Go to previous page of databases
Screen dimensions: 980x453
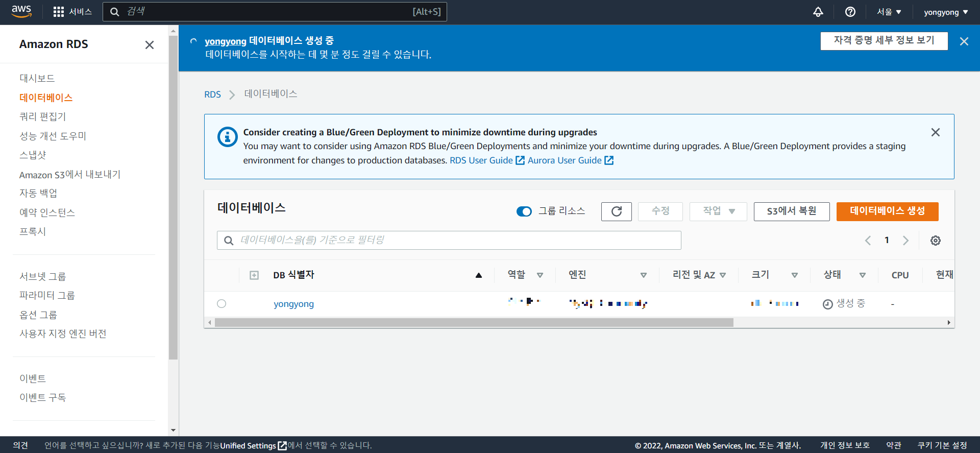pyautogui.click(x=868, y=241)
